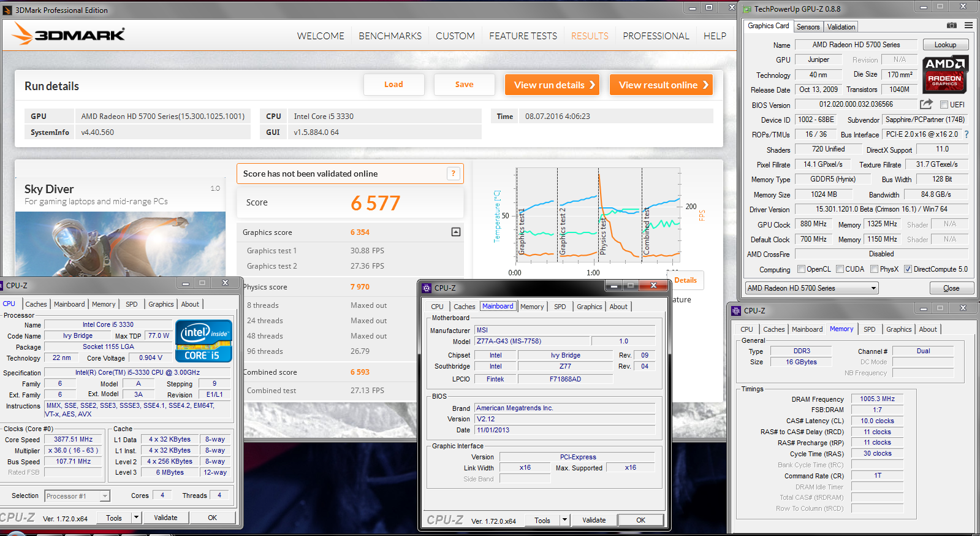The height and width of the screenshot is (536, 980).
Task: Open CPU tab in Memory CPU-Z window
Action: [746, 329]
